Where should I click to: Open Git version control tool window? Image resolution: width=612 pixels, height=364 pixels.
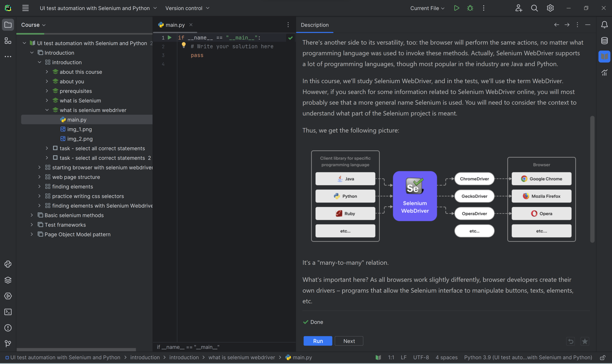(x=8, y=344)
